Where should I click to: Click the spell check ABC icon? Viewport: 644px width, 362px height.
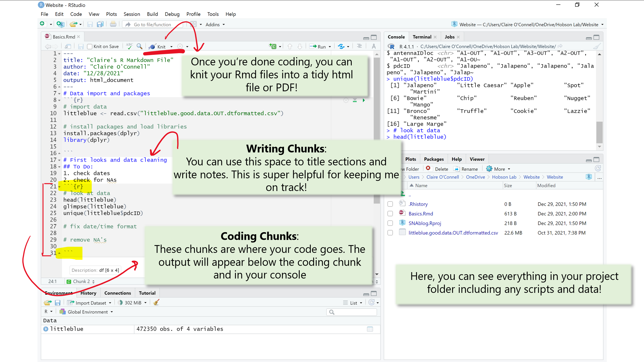coord(129,46)
